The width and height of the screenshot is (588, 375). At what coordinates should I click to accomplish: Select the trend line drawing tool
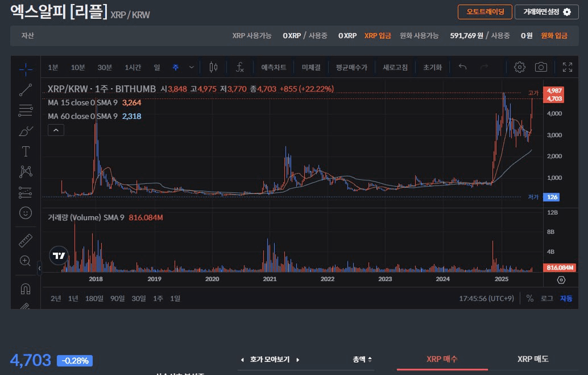[26, 90]
